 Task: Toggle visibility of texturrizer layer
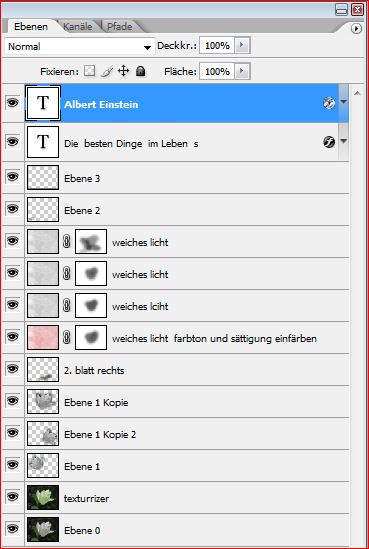click(13, 497)
